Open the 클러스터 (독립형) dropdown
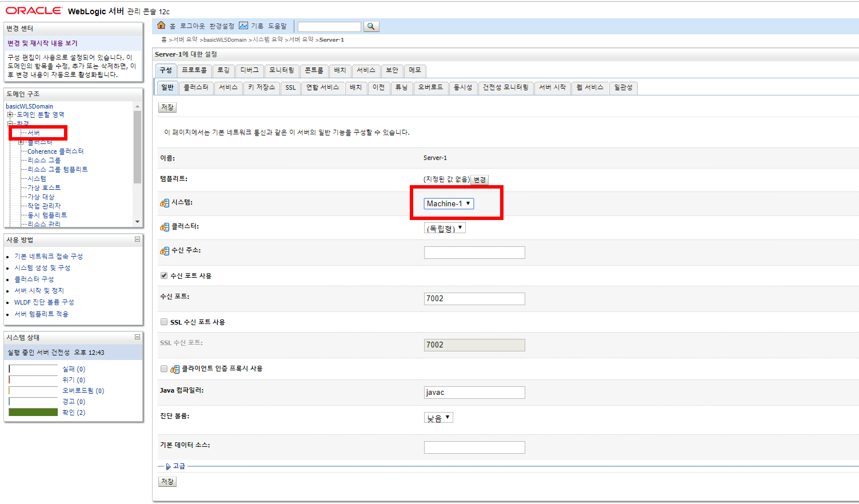This screenshot has width=859, height=504. point(445,228)
